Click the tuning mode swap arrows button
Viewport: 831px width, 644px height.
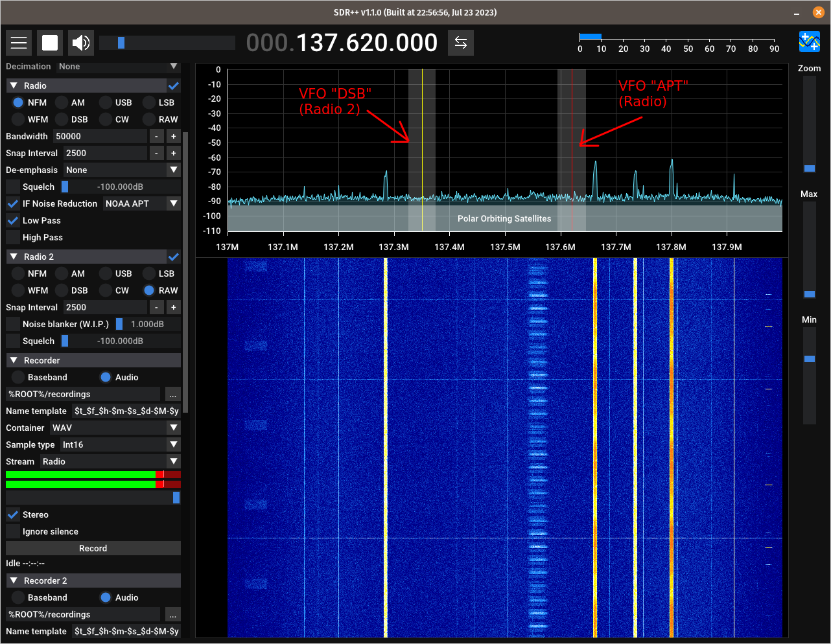pos(461,43)
